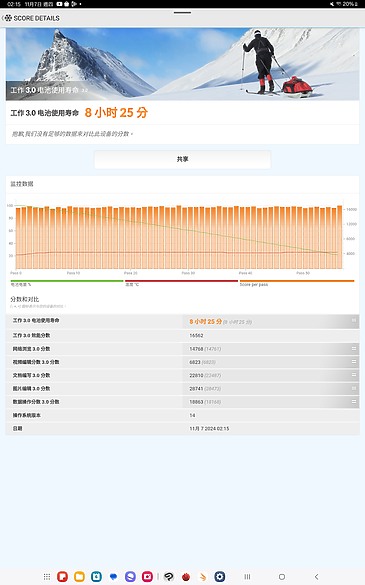Open the settings gear app in taskbar

[x=220, y=576]
